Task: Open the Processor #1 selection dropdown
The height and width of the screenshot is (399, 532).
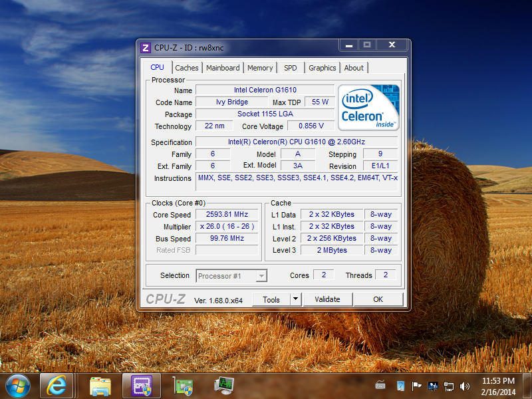Action: [231, 276]
